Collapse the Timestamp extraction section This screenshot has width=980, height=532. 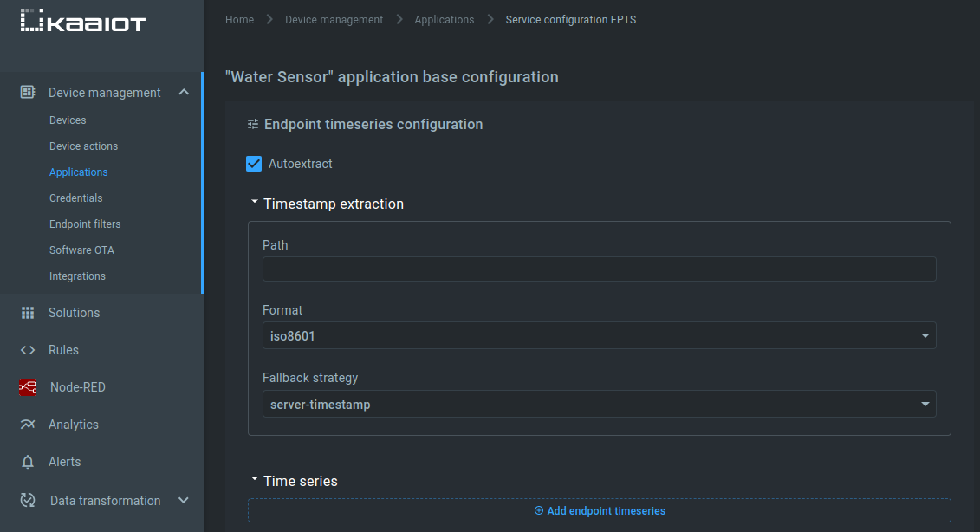click(x=255, y=202)
